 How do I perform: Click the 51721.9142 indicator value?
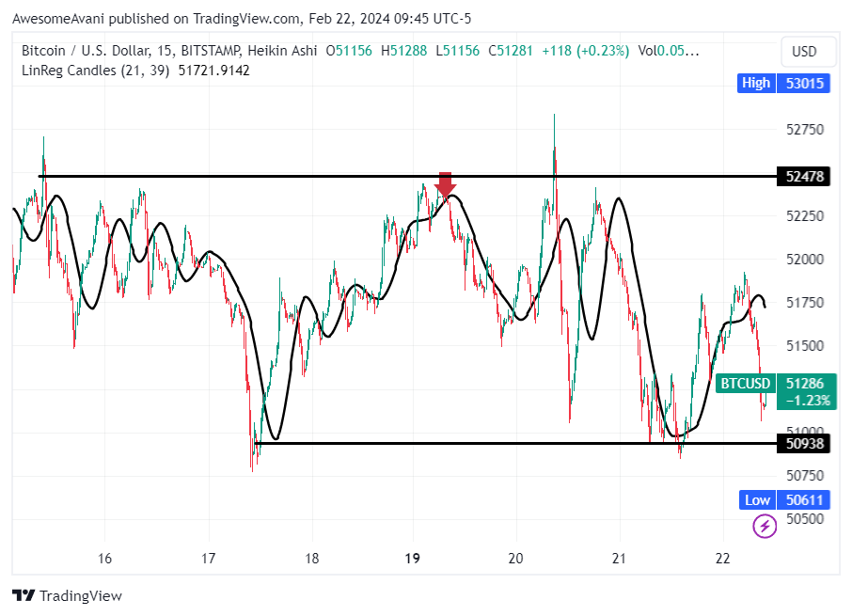pyautogui.click(x=214, y=71)
